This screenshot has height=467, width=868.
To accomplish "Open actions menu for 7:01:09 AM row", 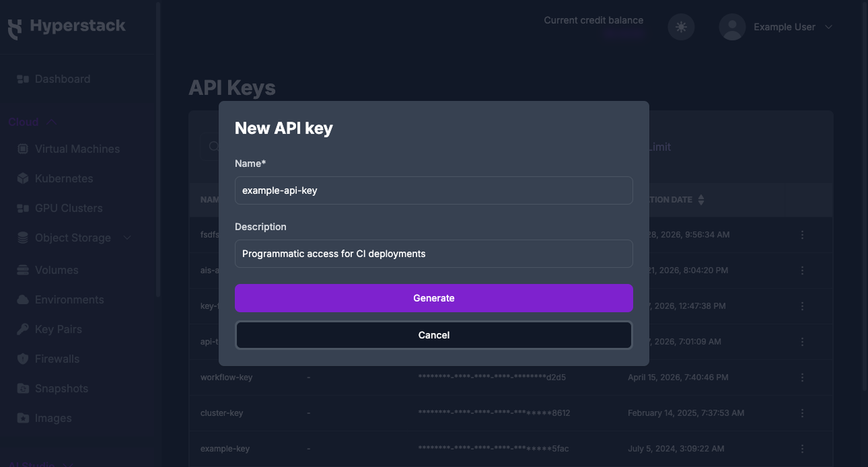I will click(x=802, y=342).
